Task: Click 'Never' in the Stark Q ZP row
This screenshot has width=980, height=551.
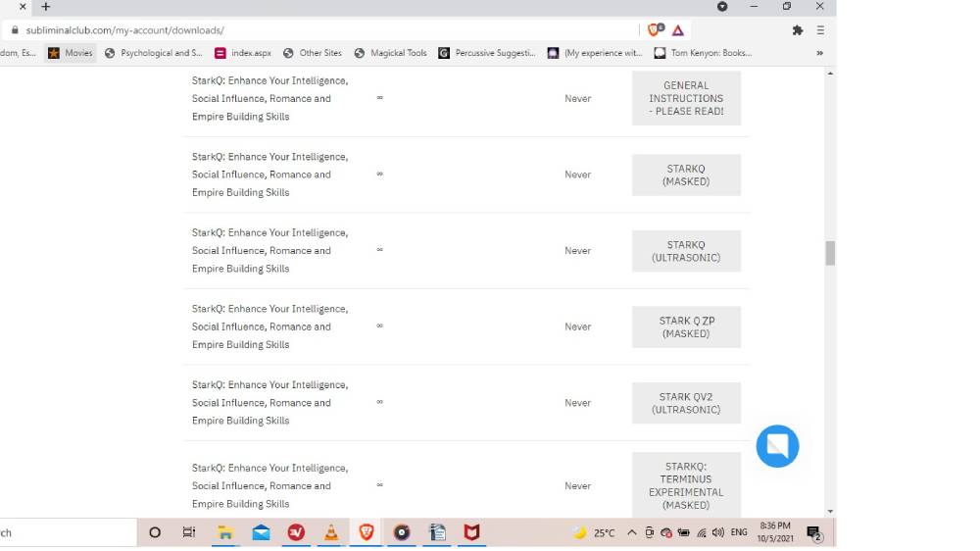Action: click(577, 326)
